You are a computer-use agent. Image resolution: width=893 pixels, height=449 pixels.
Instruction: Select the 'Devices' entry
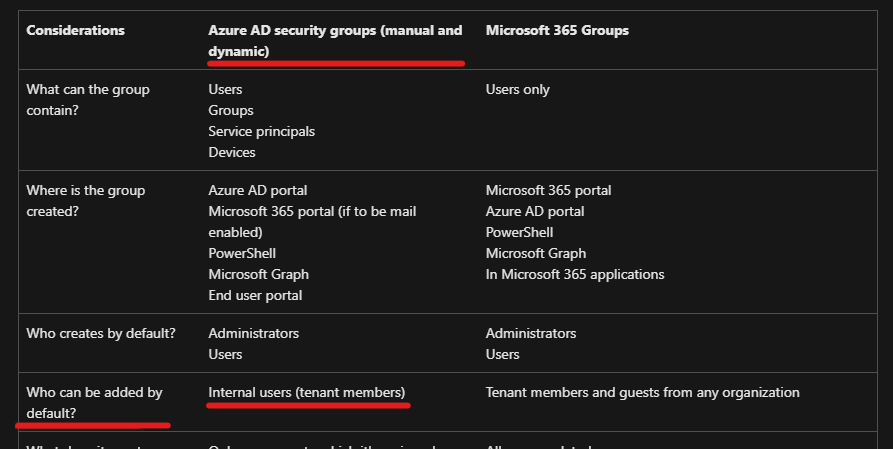click(232, 152)
